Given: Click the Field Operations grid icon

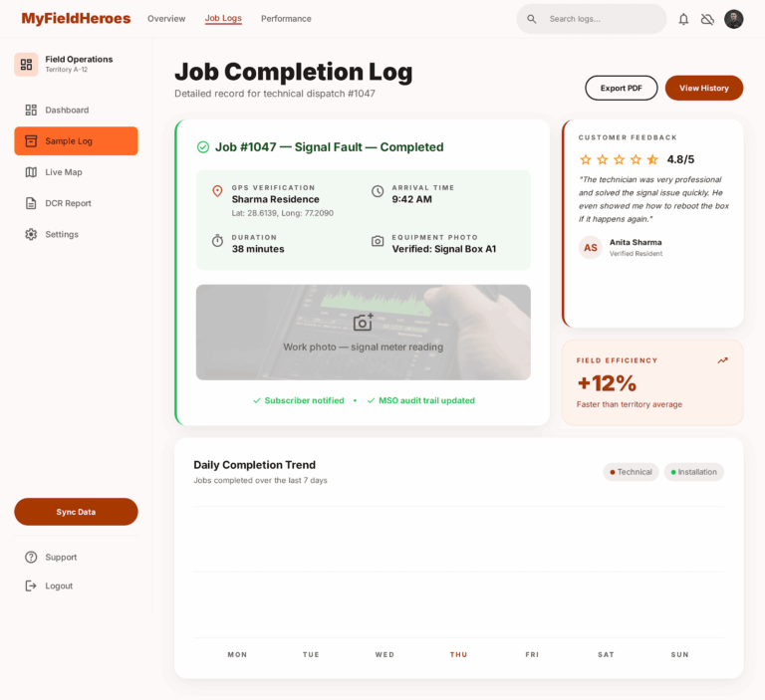Looking at the screenshot, I should [26, 65].
